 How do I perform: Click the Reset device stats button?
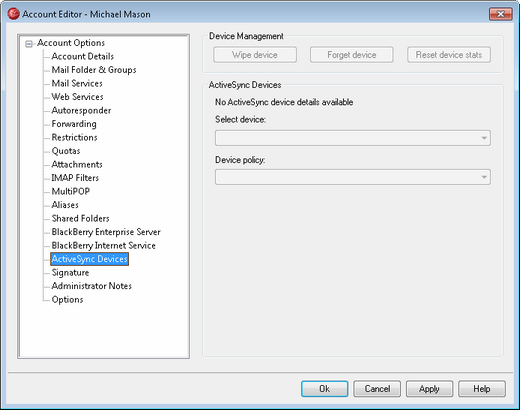click(449, 55)
